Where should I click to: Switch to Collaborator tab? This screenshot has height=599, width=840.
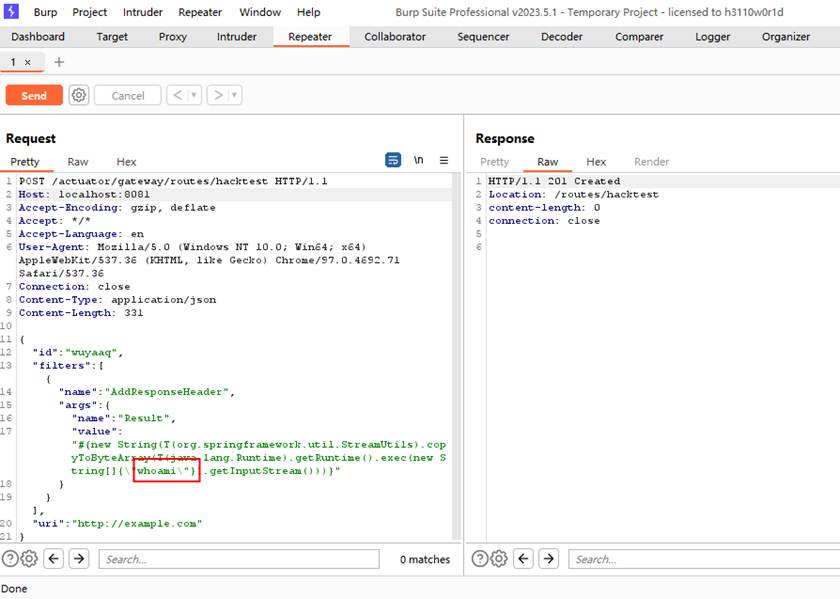(x=395, y=36)
